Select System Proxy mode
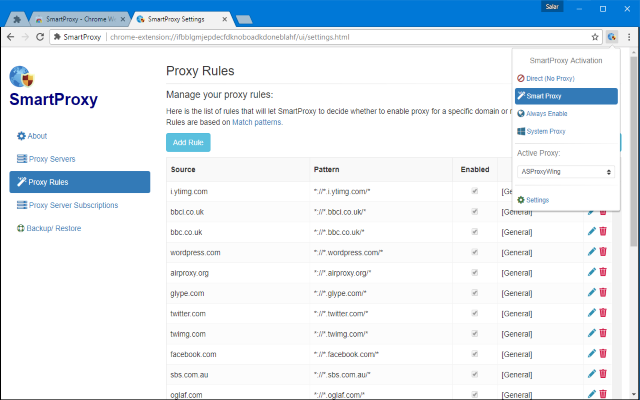640x400 pixels. (x=566, y=131)
